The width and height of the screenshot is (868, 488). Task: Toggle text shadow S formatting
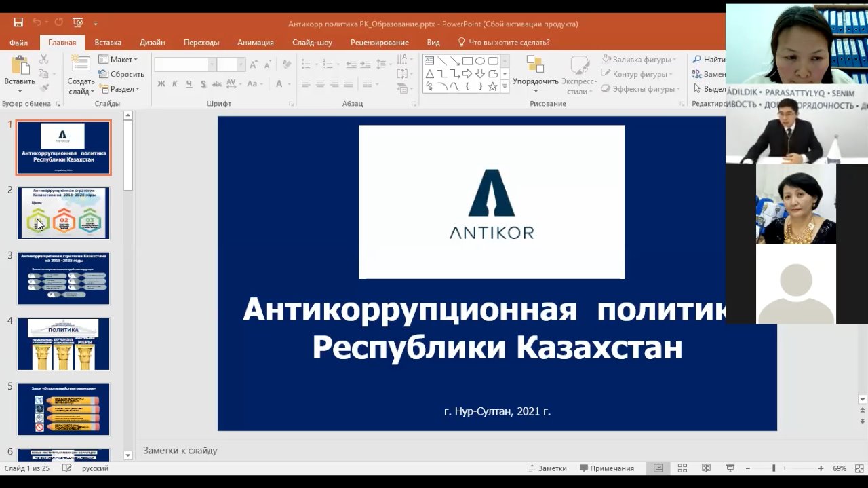tap(203, 84)
